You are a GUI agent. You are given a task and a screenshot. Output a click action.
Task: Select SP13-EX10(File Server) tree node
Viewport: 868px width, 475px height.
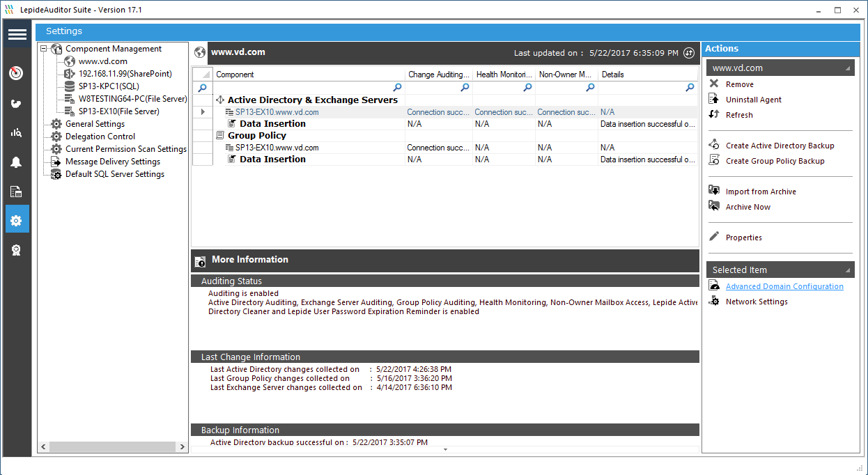coord(118,111)
